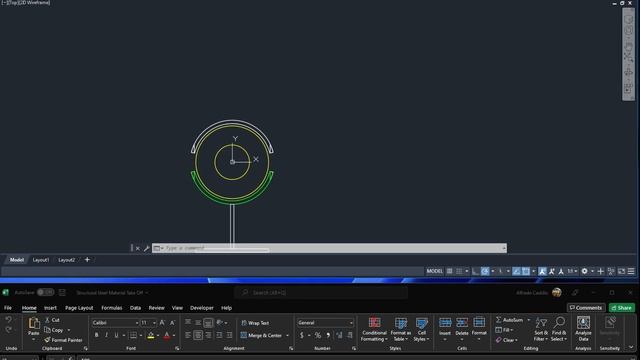
Task: Open the Layout1 tab in AutoCAD
Action: (41, 260)
